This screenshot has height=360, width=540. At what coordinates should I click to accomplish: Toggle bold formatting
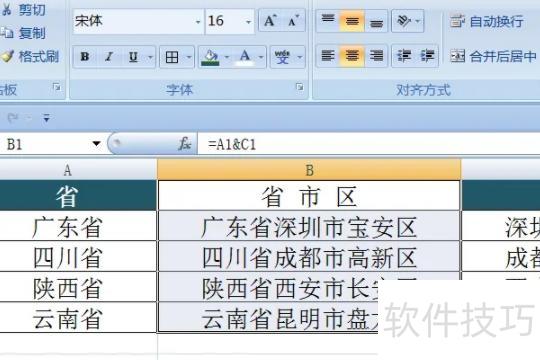(85, 56)
